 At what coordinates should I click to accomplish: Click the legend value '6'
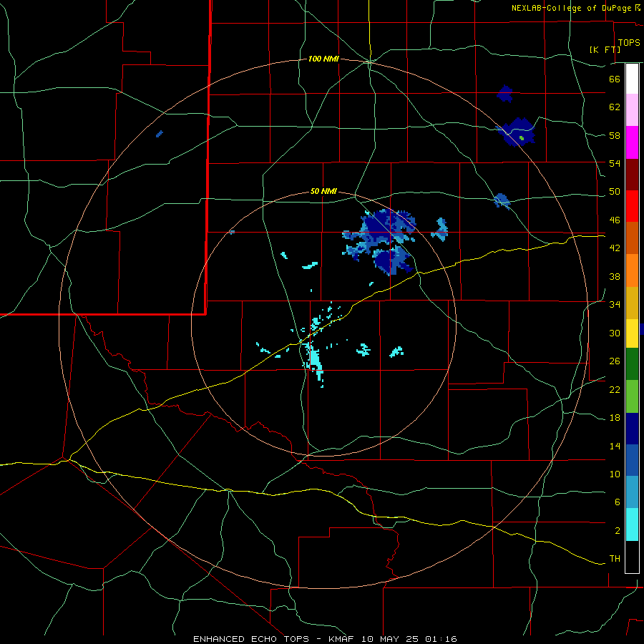pos(617,502)
